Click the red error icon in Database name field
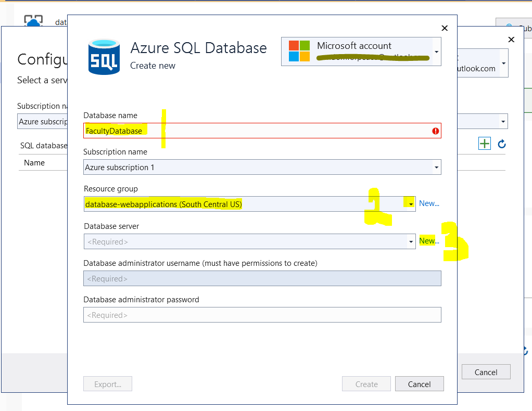532x411 pixels. 435,131
